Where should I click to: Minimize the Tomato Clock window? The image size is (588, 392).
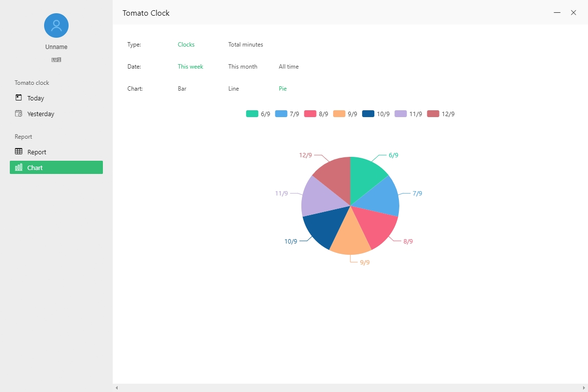click(557, 13)
